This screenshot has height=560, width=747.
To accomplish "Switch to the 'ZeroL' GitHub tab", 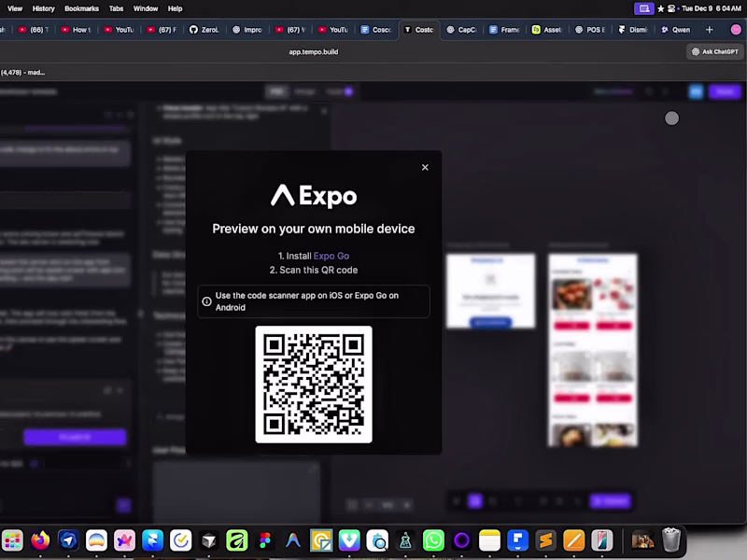I will 204,30.
